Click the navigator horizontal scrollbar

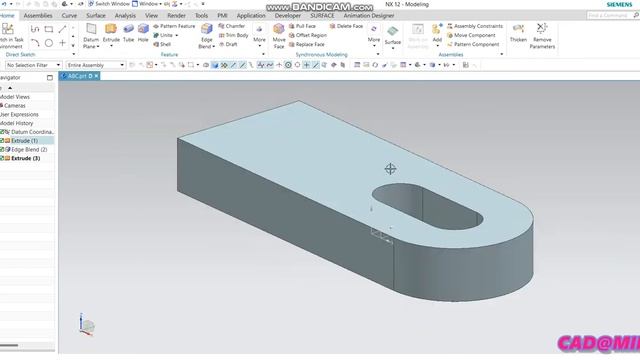[x=9, y=345]
